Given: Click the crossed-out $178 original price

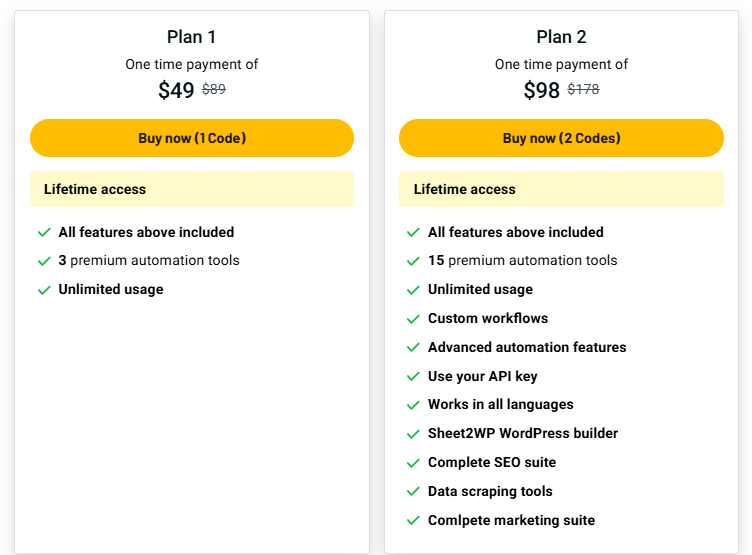Looking at the screenshot, I should pyautogui.click(x=583, y=89).
